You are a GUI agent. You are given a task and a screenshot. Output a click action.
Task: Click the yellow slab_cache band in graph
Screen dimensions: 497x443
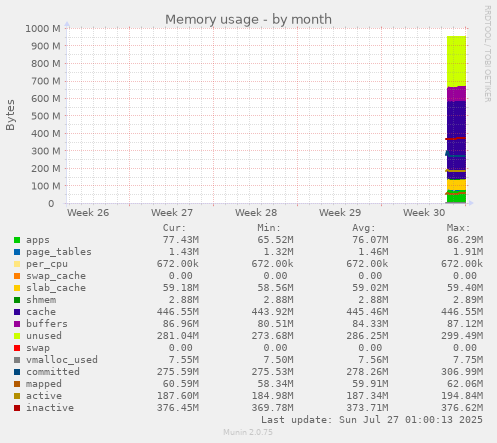tap(456, 184)
